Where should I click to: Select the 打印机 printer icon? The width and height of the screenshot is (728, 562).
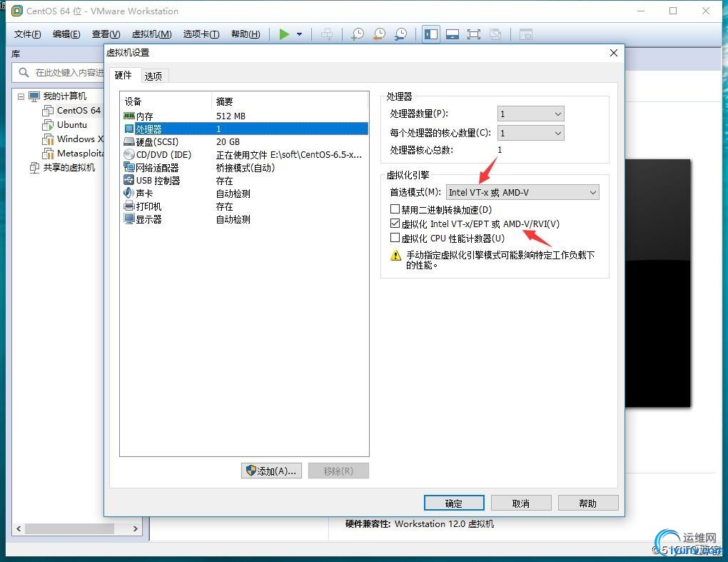click(129, 206)
